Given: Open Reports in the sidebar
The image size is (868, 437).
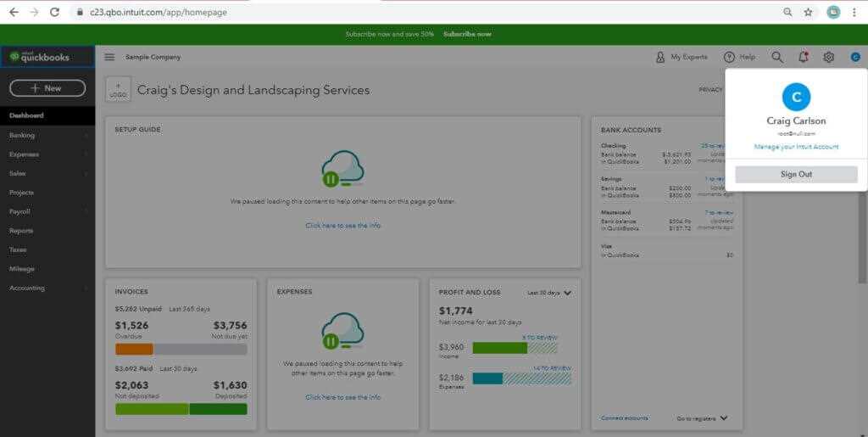Looking at the screenshot, I should (47, 231).
